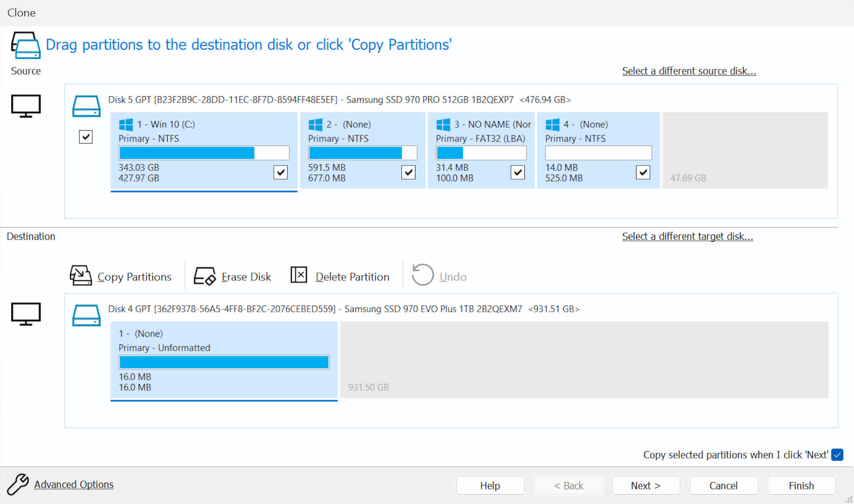Click the Delete Partition icon
The height and width of the screenshot is (504, 854).
point(299,275)
